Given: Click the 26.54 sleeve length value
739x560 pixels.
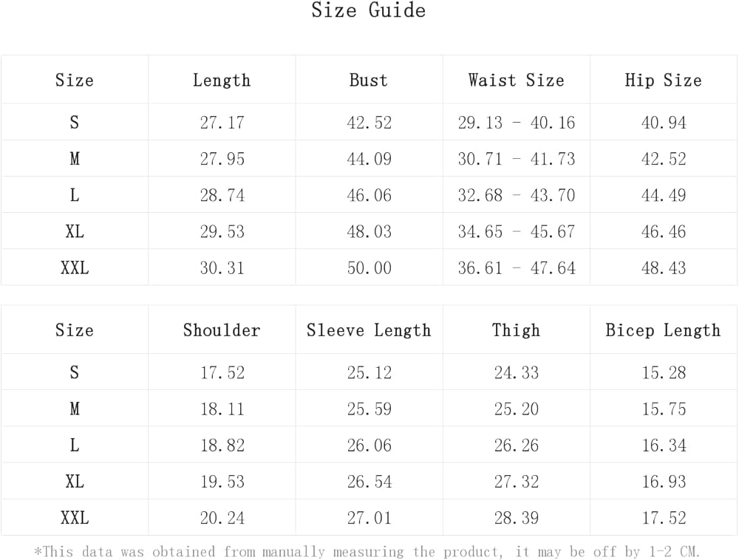Looking at the screenshot, I should (369, 482).
